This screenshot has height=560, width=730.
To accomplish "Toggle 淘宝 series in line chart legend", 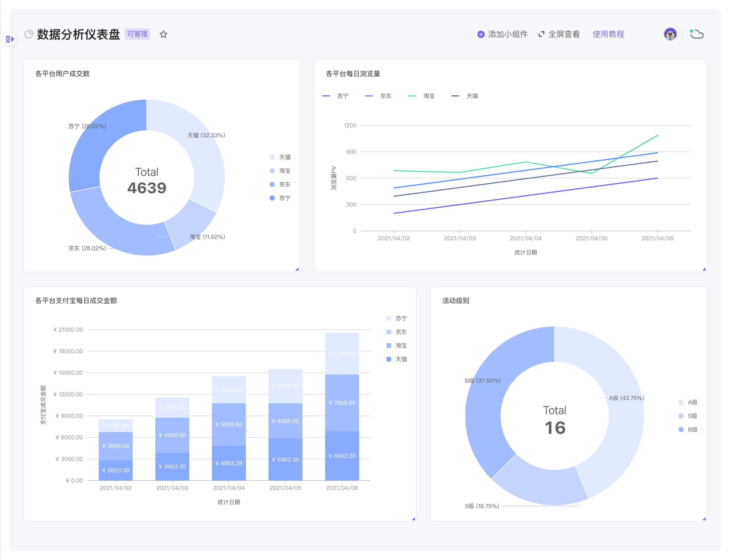I will (429, 96).
